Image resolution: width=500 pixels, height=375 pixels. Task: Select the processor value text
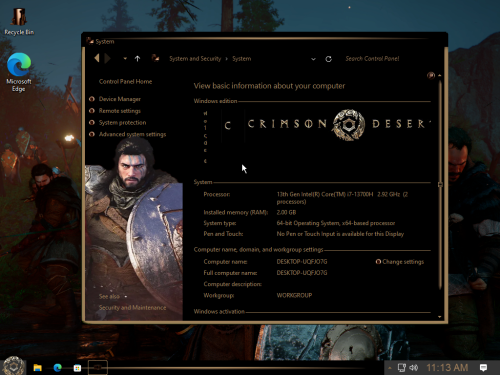click(342, 198)
